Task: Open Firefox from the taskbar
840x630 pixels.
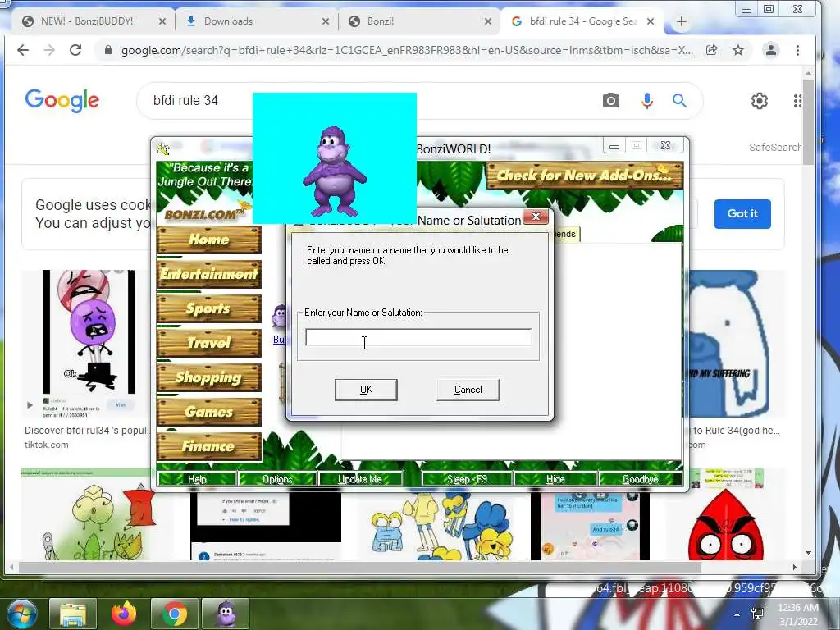Action: tap(124, 614)
